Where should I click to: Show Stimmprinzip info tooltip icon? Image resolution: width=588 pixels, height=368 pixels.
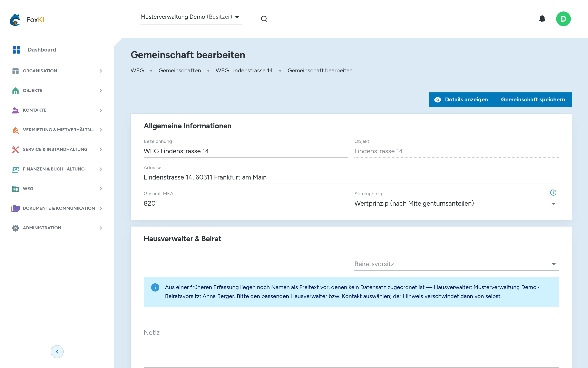point(553,193)
